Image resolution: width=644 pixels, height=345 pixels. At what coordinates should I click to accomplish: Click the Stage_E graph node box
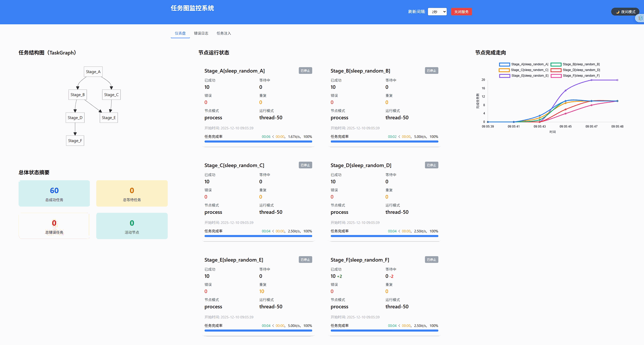(x=109, y=118)
